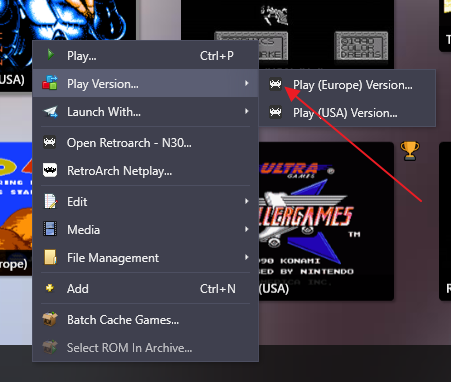This screenshot has height=382, width=451.
Task: Click the Play (Europe) Version invader icon
Action: point(276,84)
